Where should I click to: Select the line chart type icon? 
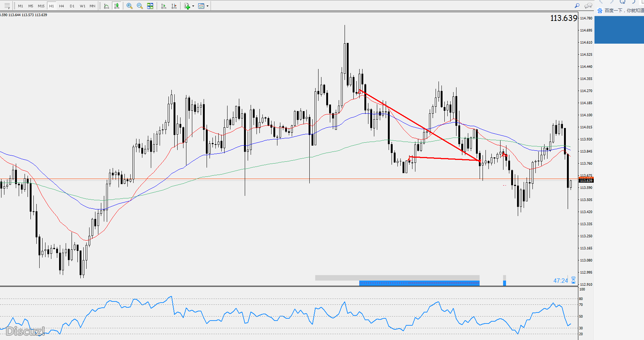(106, 6)
